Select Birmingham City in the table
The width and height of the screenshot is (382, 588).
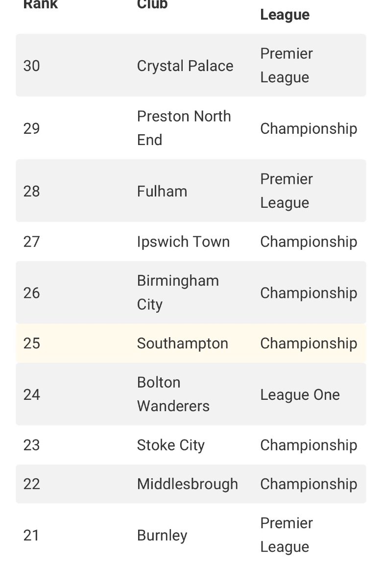178,293
